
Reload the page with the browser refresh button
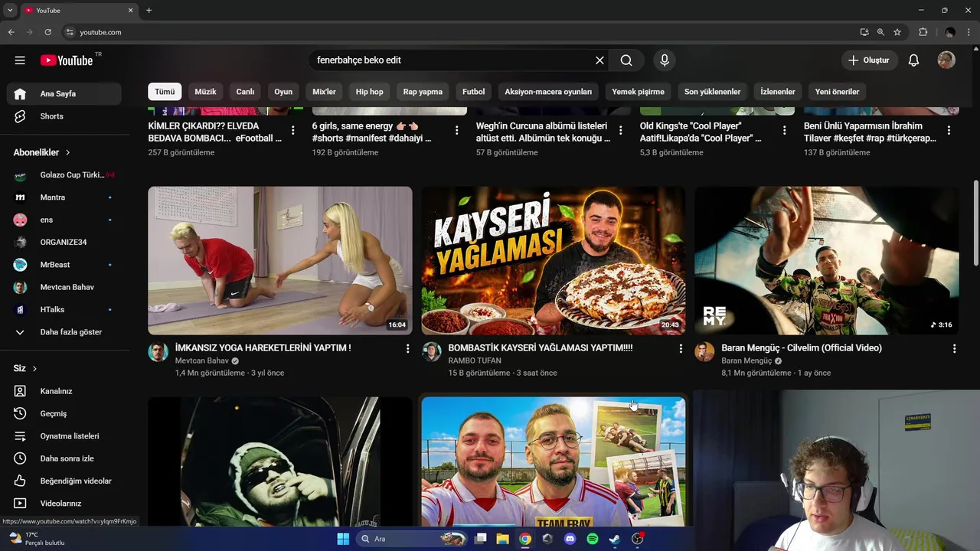pos(47,32)
